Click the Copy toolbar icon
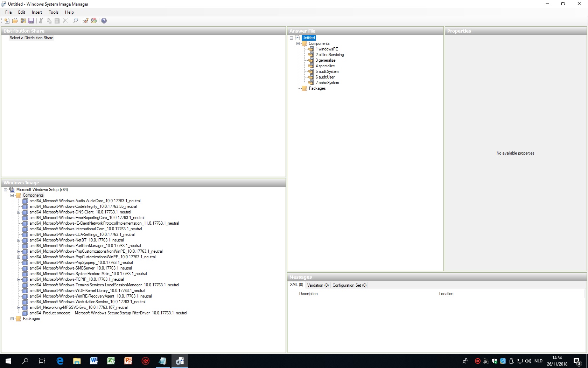Screen dimensions: 588x368 pos(49,21)
